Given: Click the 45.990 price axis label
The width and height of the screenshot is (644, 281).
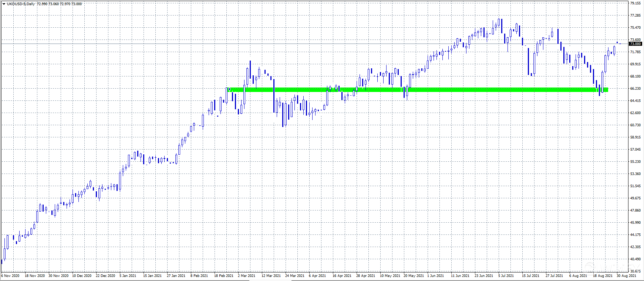Looking at the screenshot, I should [635, 223].
